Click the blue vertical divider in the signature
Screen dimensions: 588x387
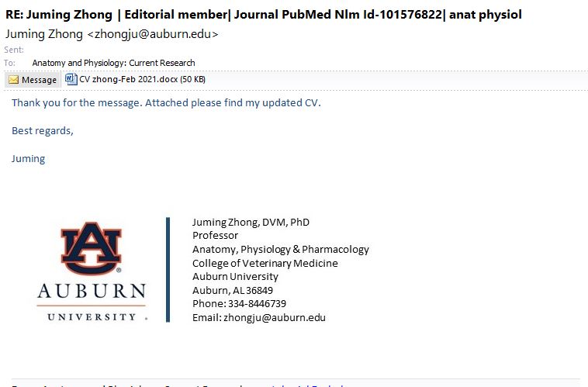click(168, 269)
